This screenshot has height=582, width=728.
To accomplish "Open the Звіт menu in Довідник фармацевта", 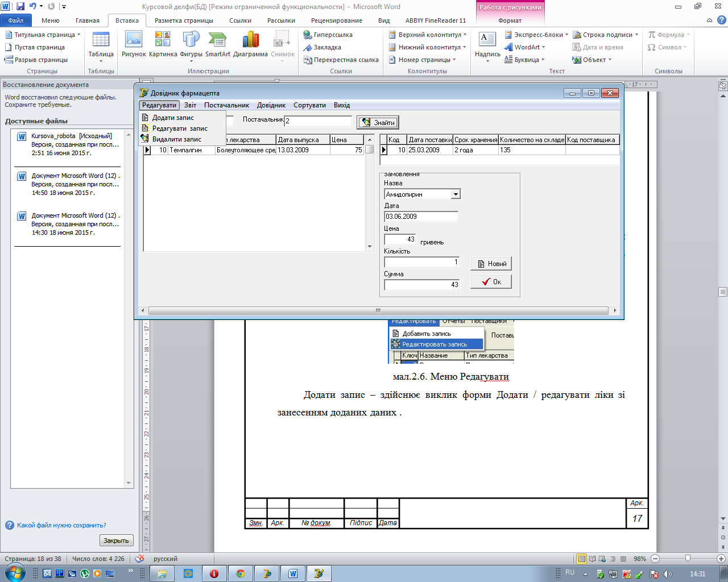I will [x=190, y=105].
